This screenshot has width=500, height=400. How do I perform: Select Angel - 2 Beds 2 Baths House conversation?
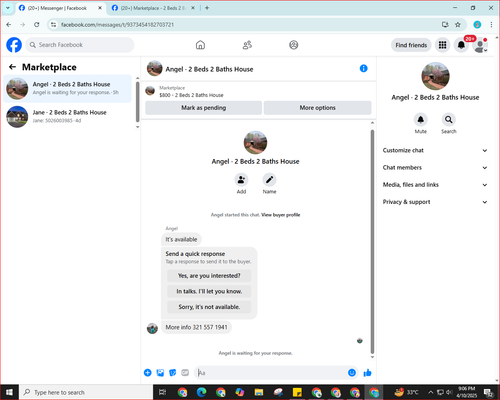pyautogui.click(x=68, y=88)
